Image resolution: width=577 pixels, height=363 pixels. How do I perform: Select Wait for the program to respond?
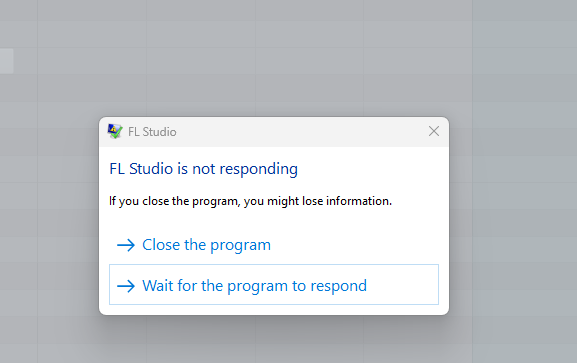(x=274, y=285)
